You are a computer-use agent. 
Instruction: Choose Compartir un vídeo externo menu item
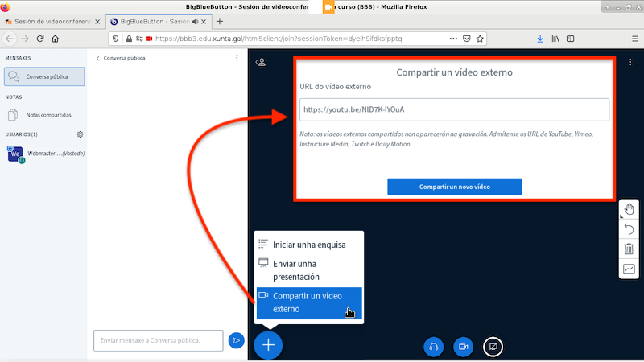click(x=309, y=302)
